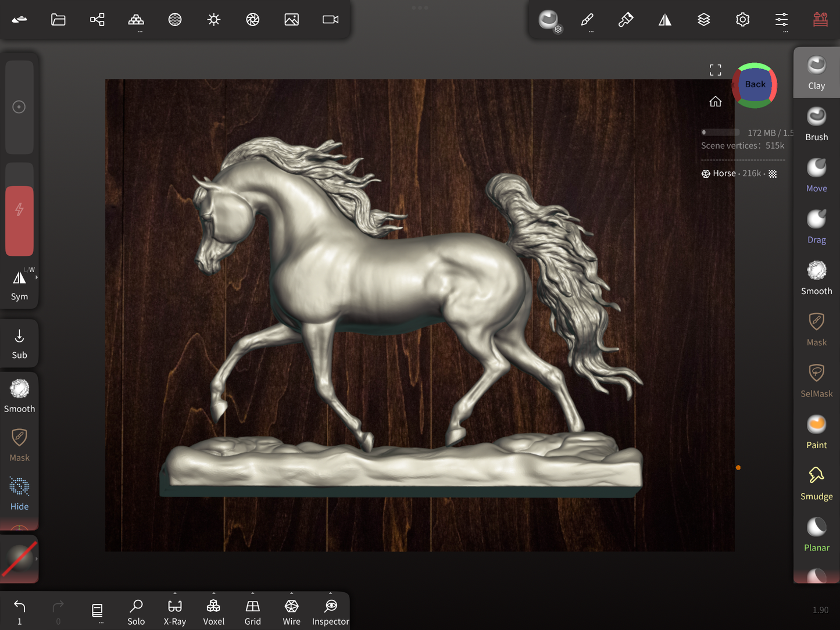
Task: Toggle X-Ray view mode
Action: tap(174, 611)
